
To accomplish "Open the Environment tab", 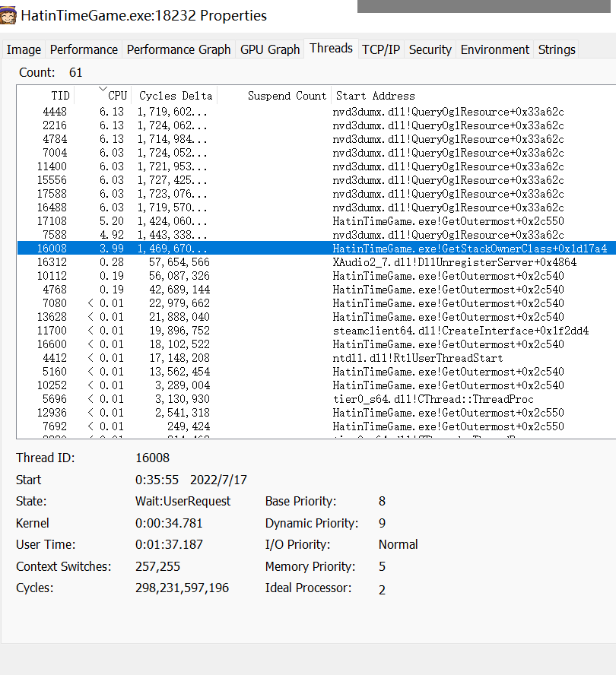I will (494, 49).
